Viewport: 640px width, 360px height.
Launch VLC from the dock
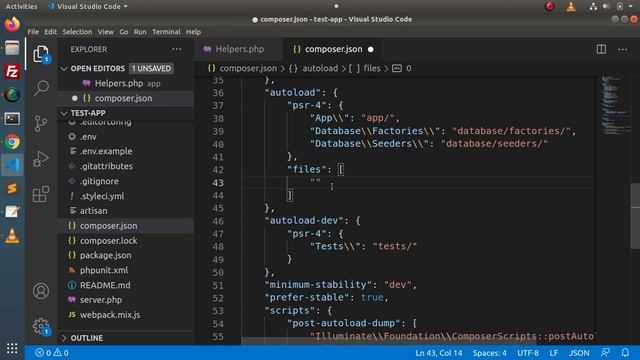coord(12,236)
